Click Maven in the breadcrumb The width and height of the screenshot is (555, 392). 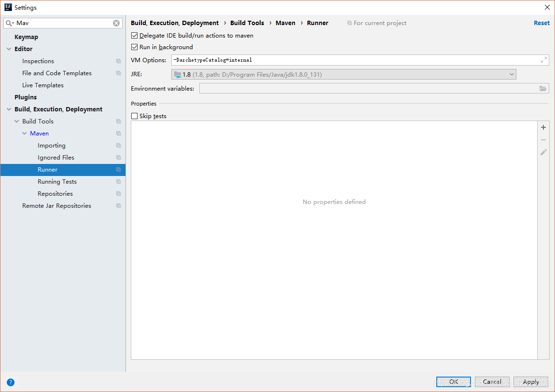(285, 23)
